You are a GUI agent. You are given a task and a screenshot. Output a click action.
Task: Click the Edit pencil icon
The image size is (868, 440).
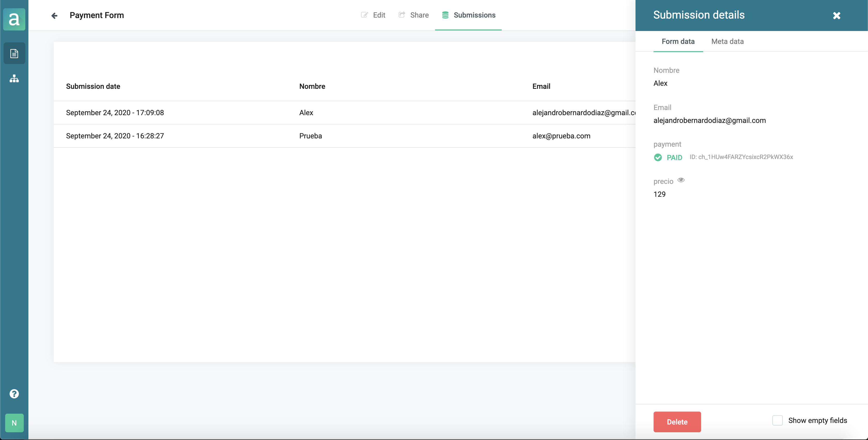click(x=364, y=15)
